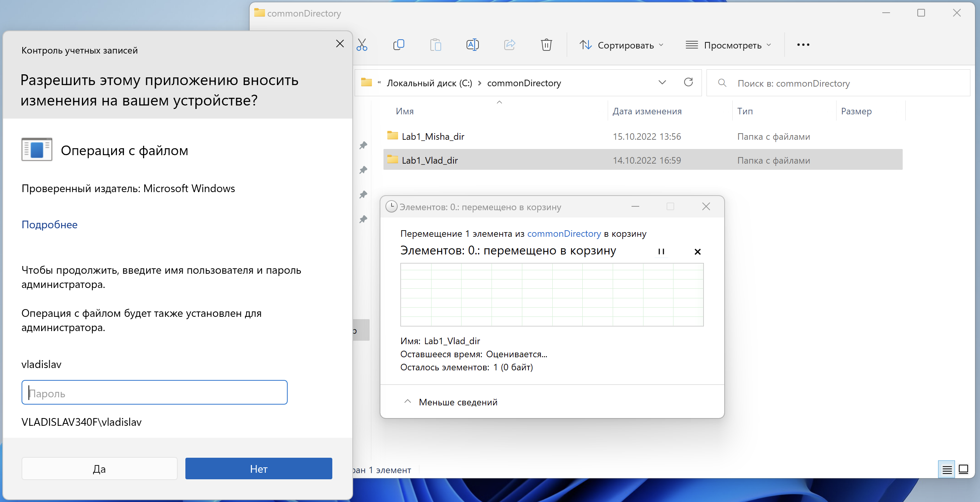980x502 pixels.
Task: Collapse details via Меньше сведений
Action: [x=451, y=402]
